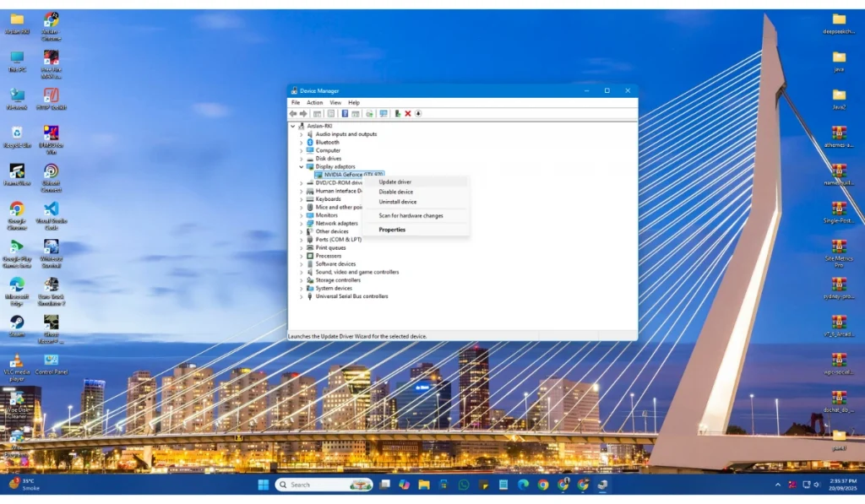The image size is (865, 504).
Task: Expand Universal Serial Bus controllers
Action: coord(302,296)
